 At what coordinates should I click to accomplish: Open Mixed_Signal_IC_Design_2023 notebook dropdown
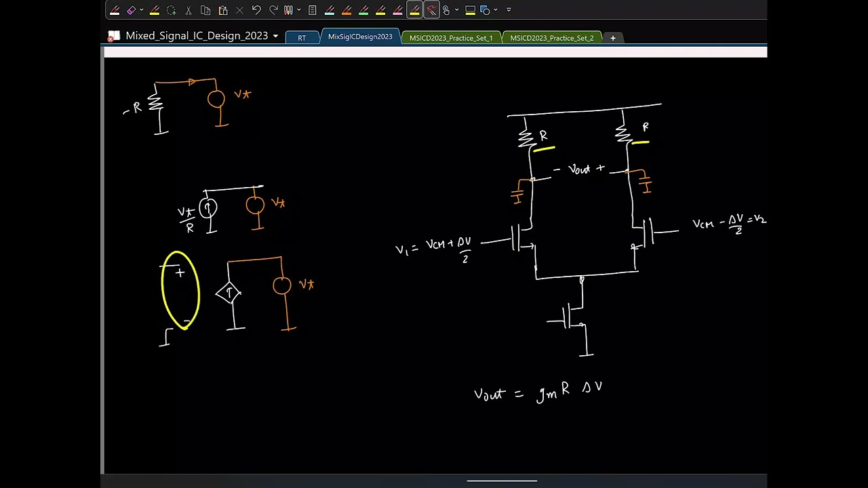pyautogui.click(x=275, y=36)
